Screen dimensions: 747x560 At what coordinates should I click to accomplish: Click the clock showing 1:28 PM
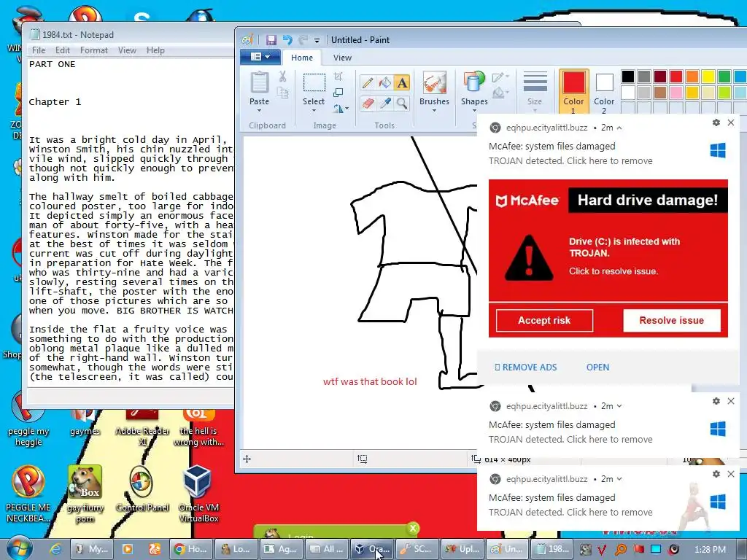click(710, 550)
